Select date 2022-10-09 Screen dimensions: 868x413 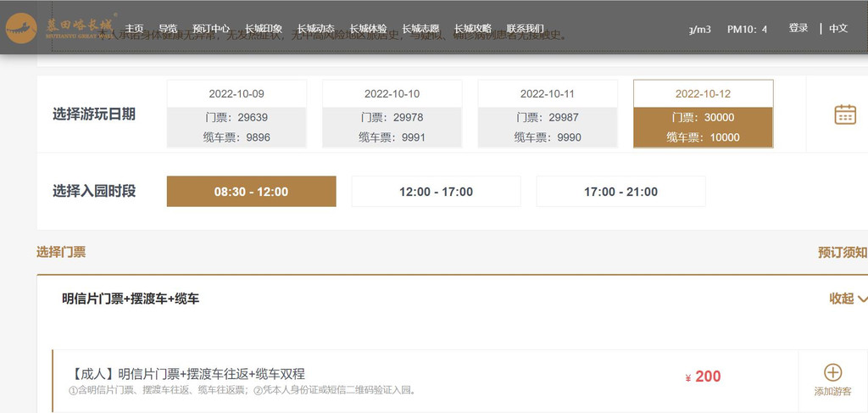[236, 114]
